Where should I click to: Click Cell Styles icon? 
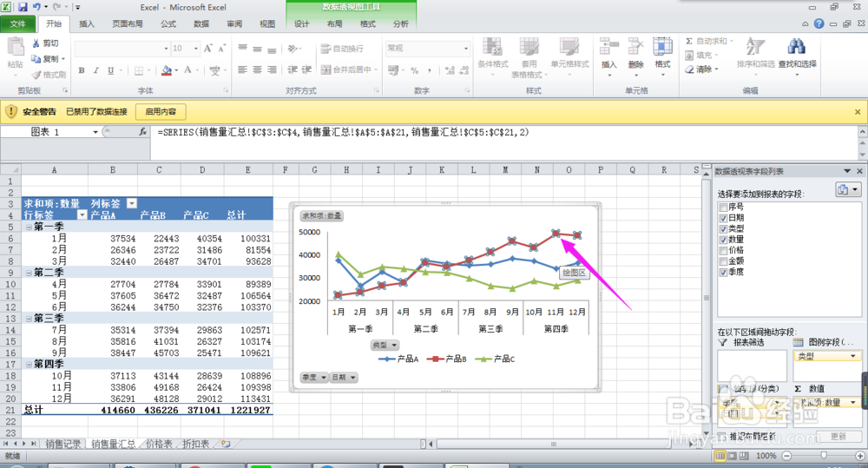pos(569,48)
